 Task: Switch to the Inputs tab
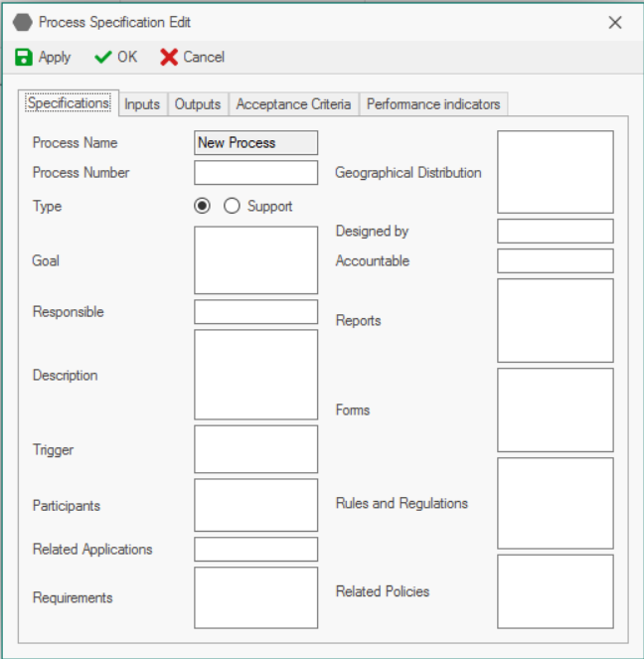point(142,104)
